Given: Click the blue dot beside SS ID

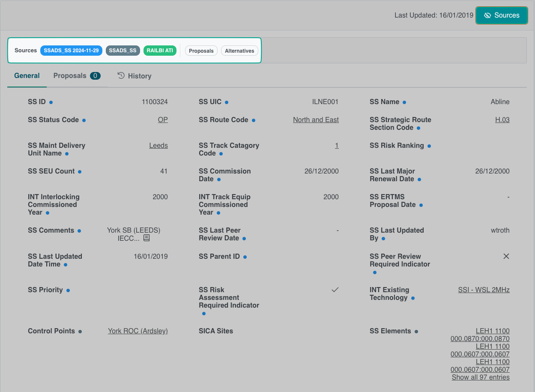Looking at the screenshot, I should [x=51, y=102].
